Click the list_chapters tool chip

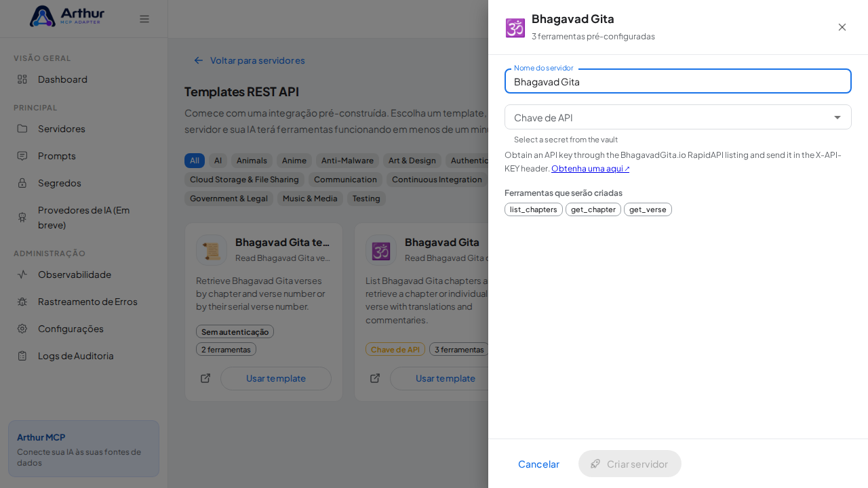click(534, 209)
